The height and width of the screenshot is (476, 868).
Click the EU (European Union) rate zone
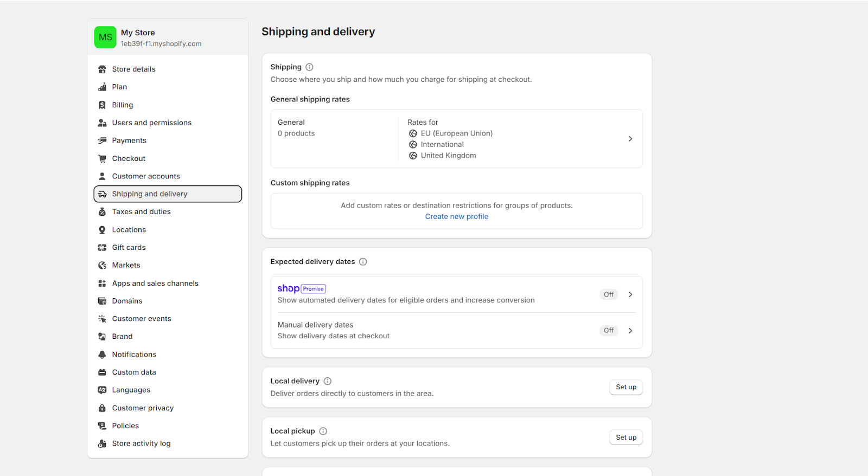tap(457, 133)
